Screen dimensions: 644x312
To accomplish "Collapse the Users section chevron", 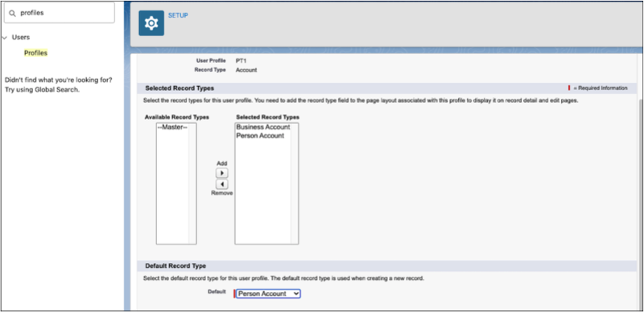I will tap(5, 37).
